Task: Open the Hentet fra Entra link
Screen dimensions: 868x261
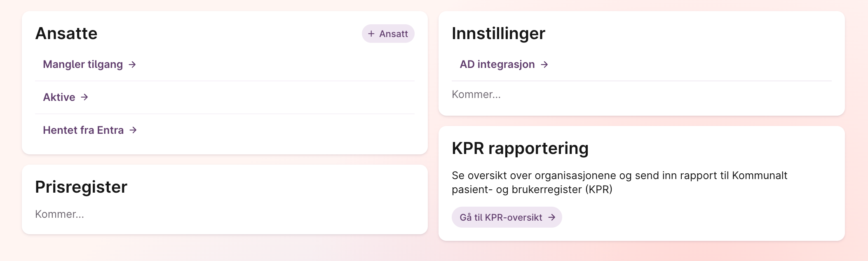Action: tap(90, 130)
